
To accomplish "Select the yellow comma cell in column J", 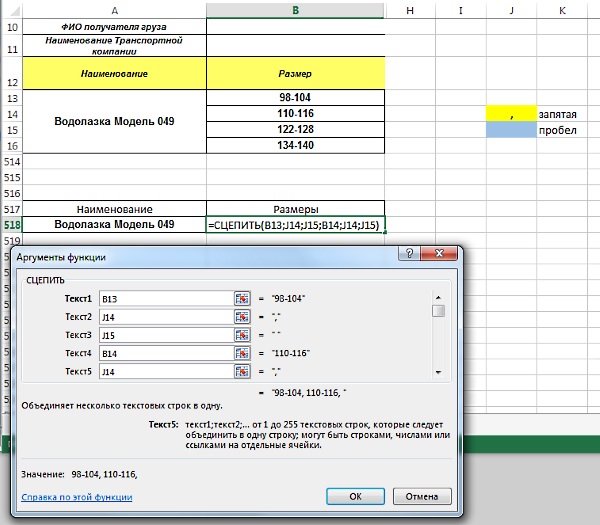I will tap(510, 115).
